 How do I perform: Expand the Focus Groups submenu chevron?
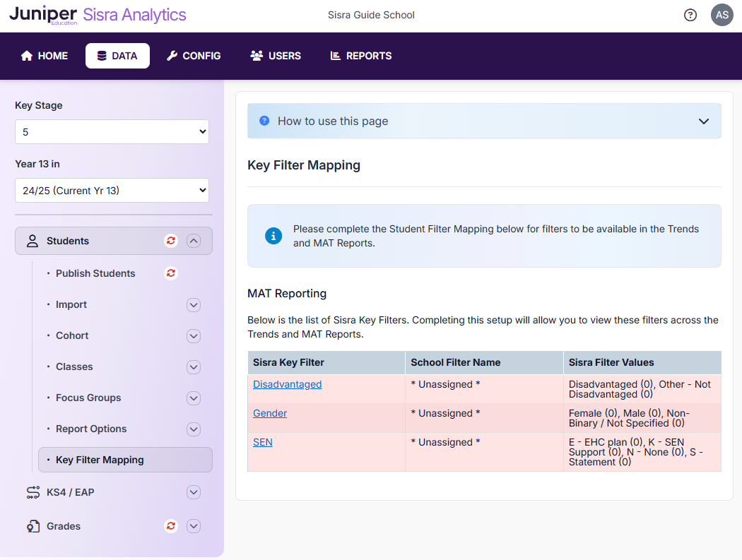(194, 398)
